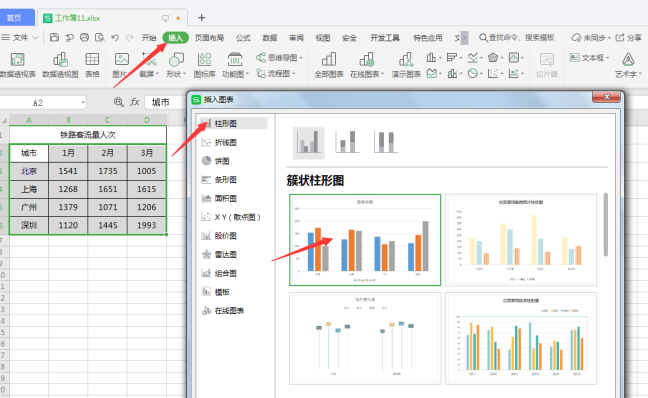This screenshot has height=398, width=648.
Task: Click the Redo arrow icon
Action: click(x=129, y=38)
